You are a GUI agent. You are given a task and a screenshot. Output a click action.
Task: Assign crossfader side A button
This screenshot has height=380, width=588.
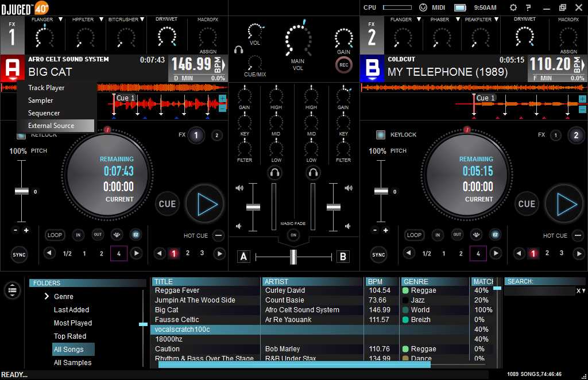tap(243, 257)
